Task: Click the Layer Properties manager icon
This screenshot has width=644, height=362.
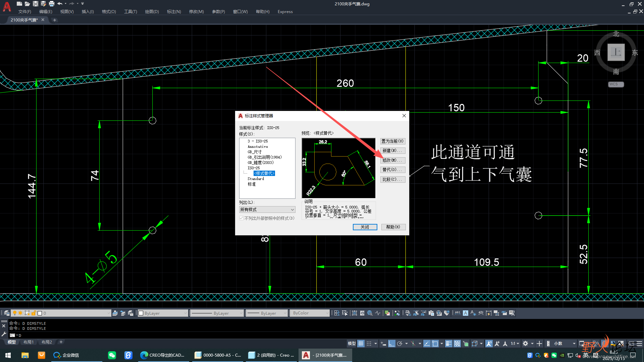Action: click(7, 313)
